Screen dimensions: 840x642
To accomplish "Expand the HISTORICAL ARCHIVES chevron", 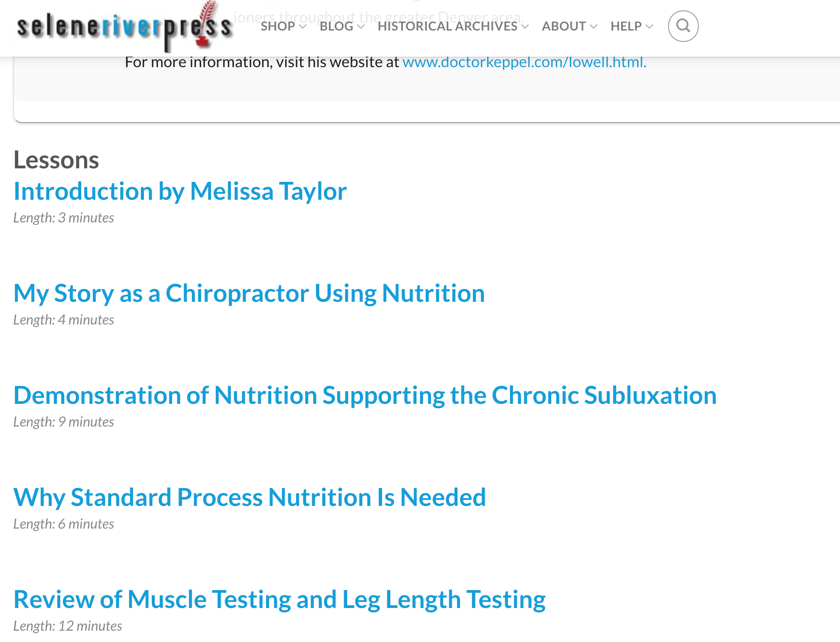I will pos(525,27).
